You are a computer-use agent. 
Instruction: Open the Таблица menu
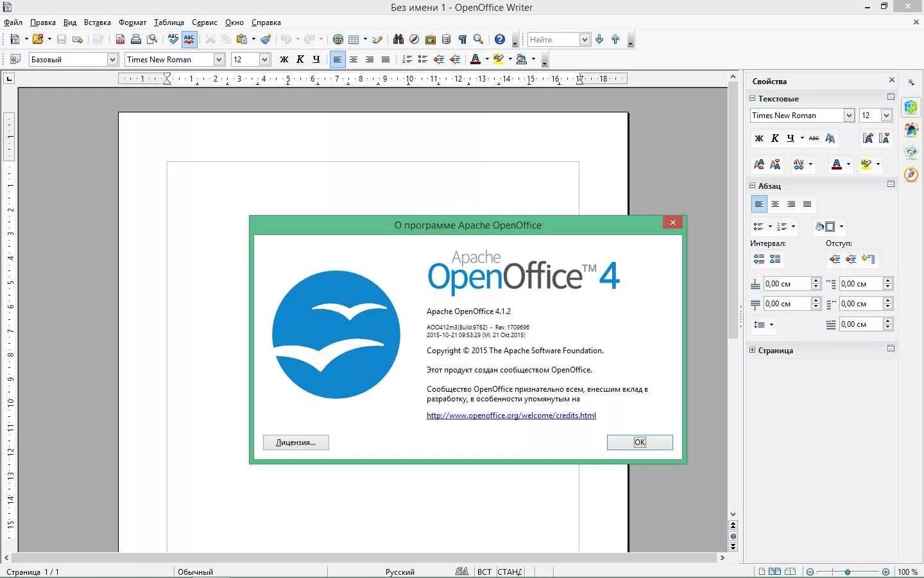click(169, 22)
